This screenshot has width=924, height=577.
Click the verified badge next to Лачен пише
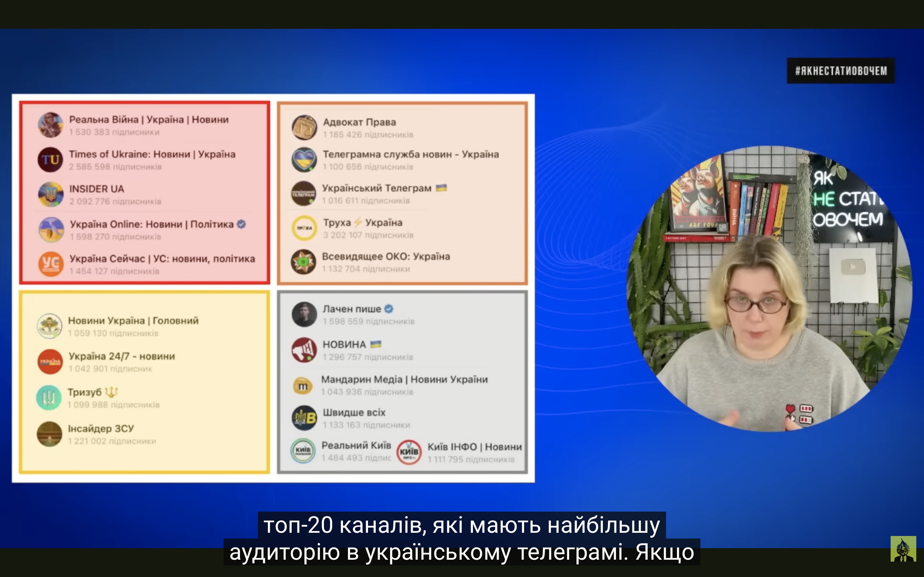coord(389,309)
